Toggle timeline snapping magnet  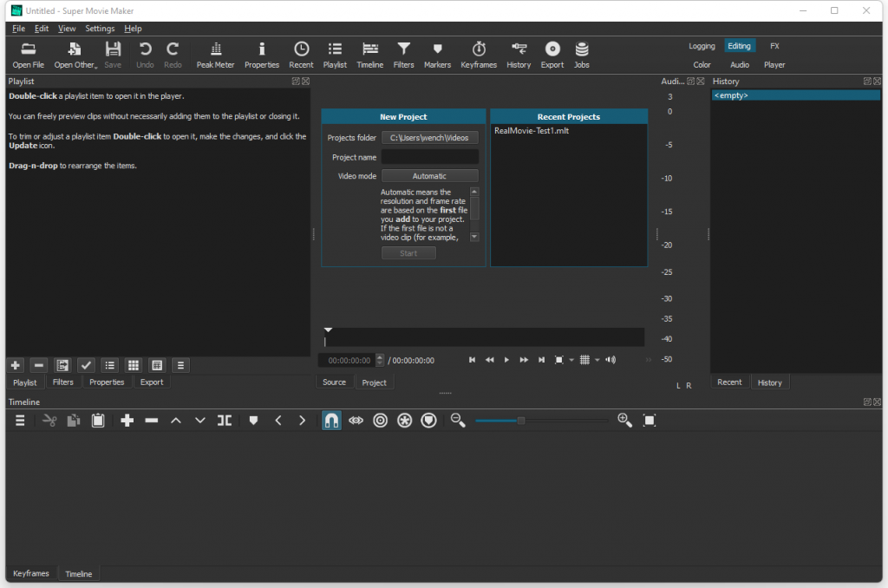coord(331,421)
